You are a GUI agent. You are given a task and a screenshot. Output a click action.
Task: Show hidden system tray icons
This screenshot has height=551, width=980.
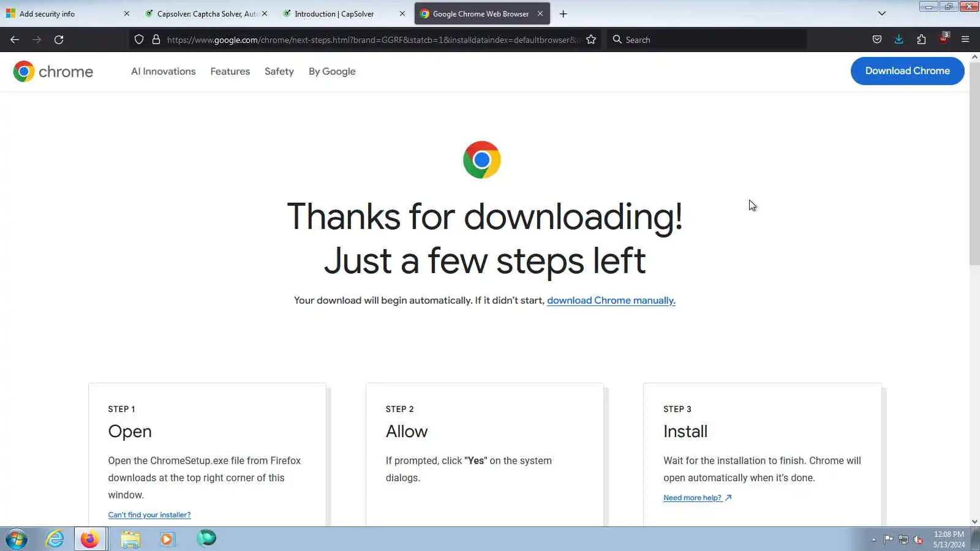(x=874, y=540)
